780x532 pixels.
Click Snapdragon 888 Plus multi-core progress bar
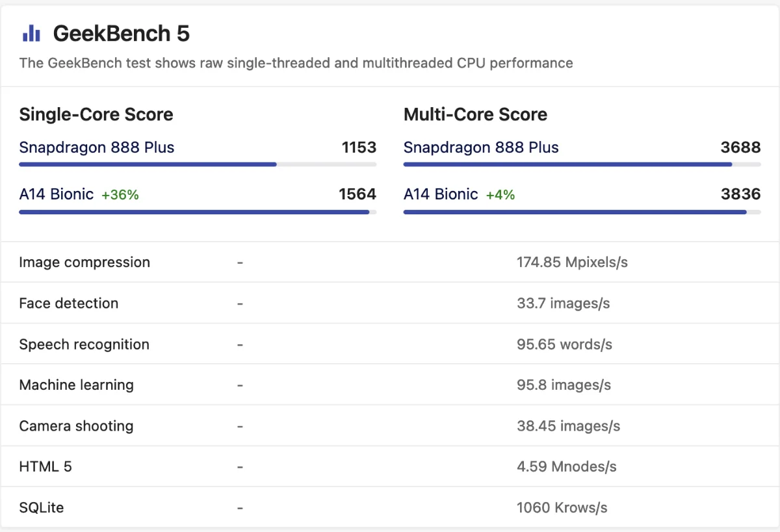pyautogui.click(x=582, y=164)
